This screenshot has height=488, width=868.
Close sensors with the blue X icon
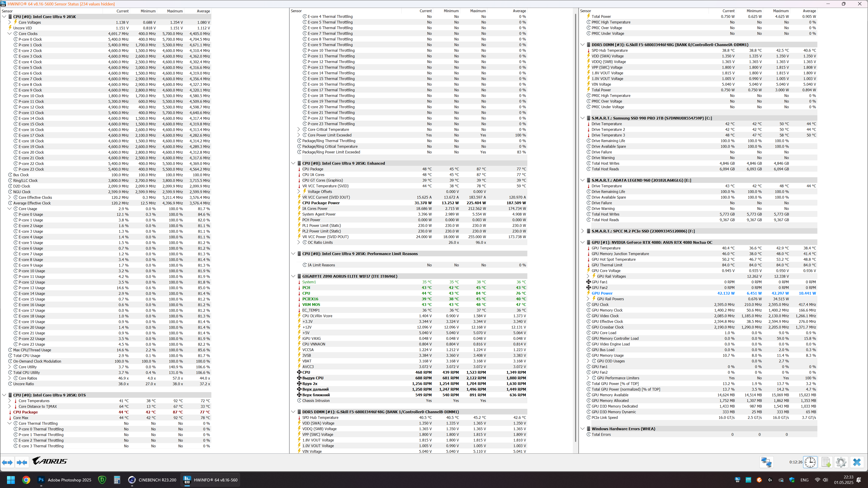(x=857, y=462)
